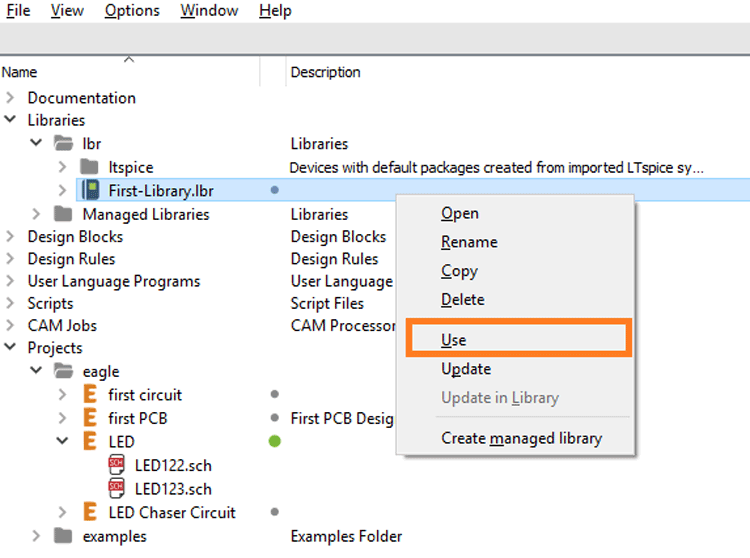Expand the Documentation tree node
750x558 pixels.
point(10,98)
